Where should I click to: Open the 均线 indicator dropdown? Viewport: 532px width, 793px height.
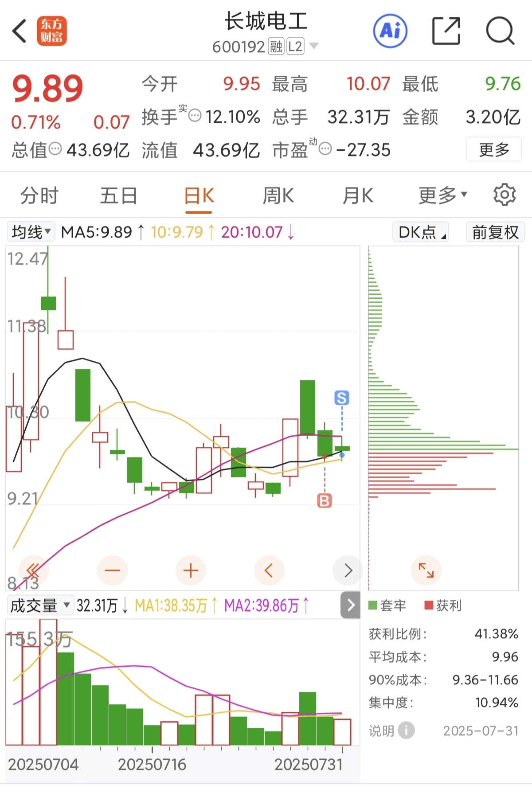tap(31, 232)
